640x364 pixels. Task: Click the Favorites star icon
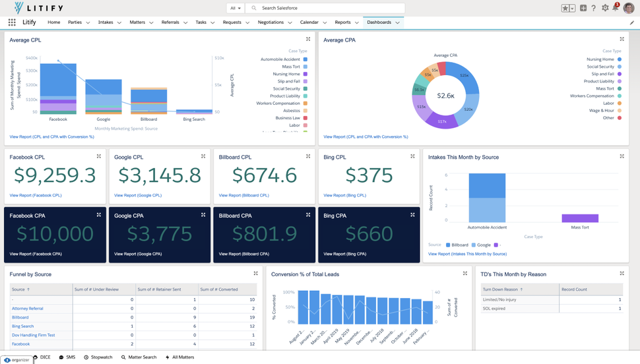(565, 8)
